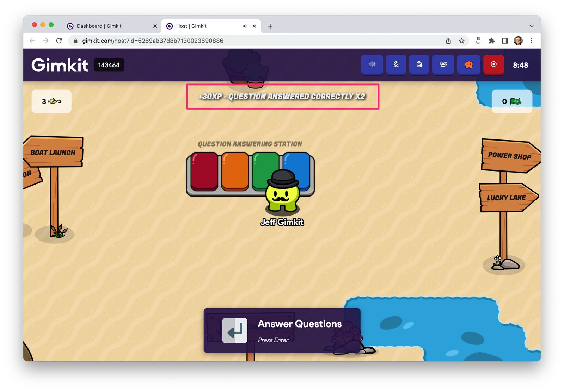Toggle the browser side panel
The image size is (564, 392).
point(505,41)
